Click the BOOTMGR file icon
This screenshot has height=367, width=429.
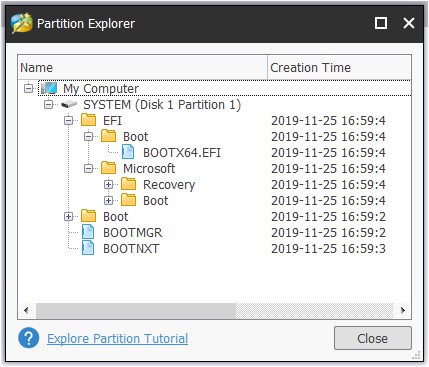[x=88, y=232]
